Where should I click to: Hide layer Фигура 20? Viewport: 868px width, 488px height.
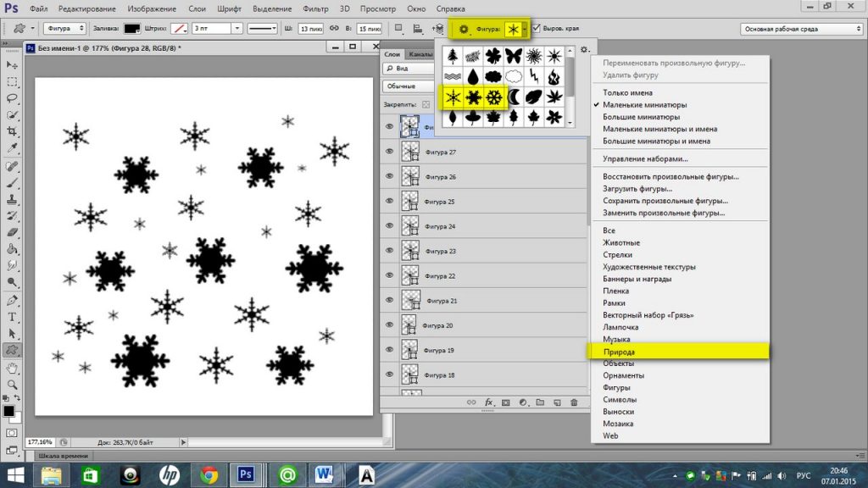point(389,325)
